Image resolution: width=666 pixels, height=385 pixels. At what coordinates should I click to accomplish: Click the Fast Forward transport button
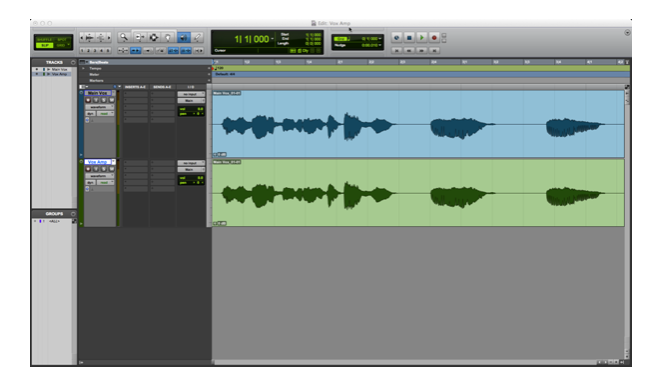(421, 50)
